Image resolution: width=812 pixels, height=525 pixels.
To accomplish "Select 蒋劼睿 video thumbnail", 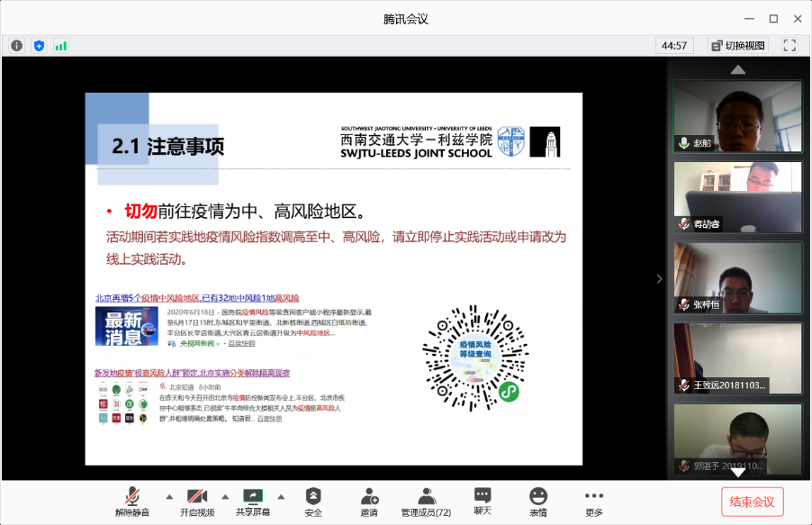I will pyautogui.click(x=738, y=197).
